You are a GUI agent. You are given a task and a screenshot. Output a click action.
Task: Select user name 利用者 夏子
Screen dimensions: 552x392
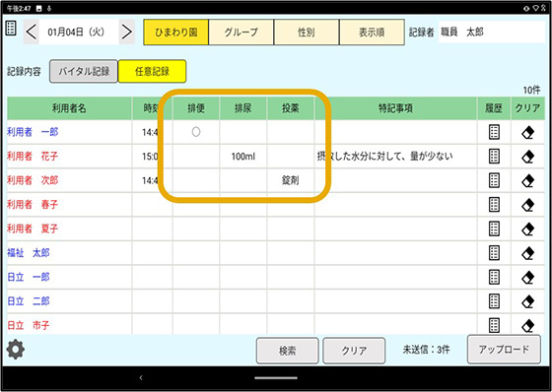[33, 229]
